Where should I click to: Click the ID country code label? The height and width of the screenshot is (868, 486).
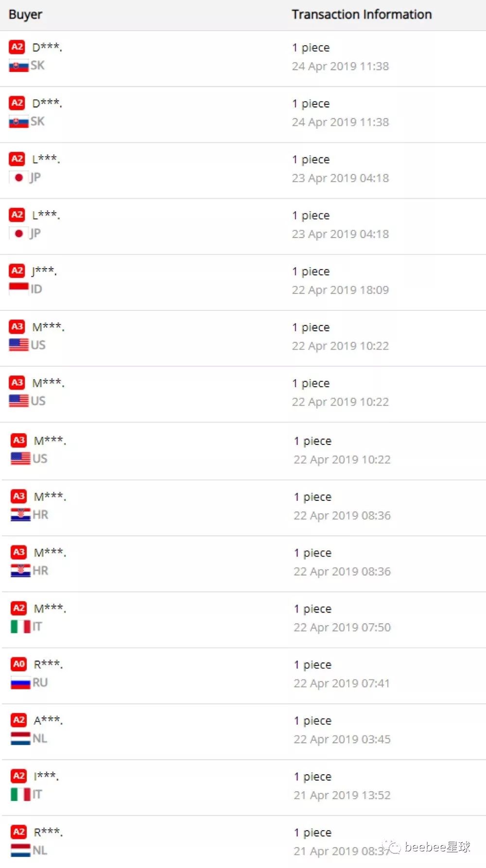point(36,289)
